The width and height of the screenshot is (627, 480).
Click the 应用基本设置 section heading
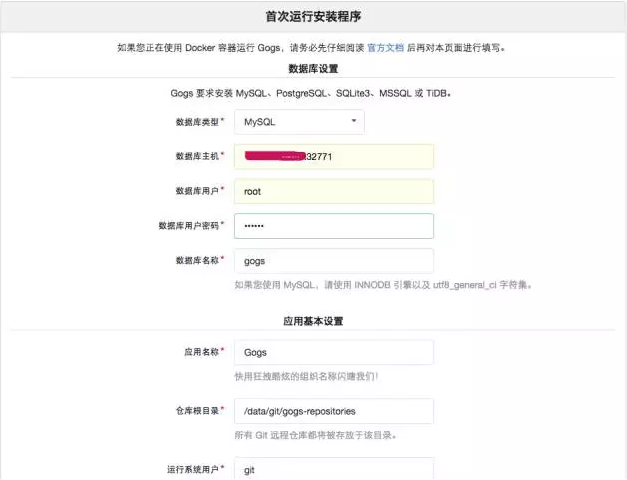pyautogui.click(x=313, y=321)
